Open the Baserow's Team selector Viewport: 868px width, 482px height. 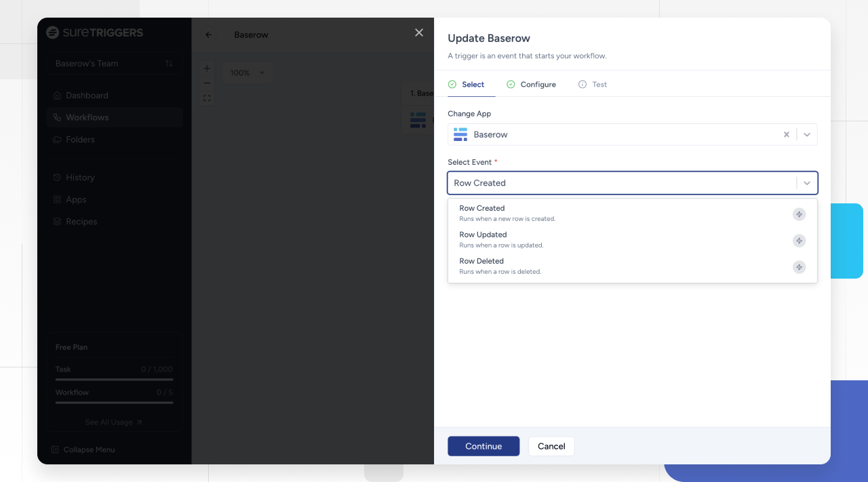click(114, 64)
